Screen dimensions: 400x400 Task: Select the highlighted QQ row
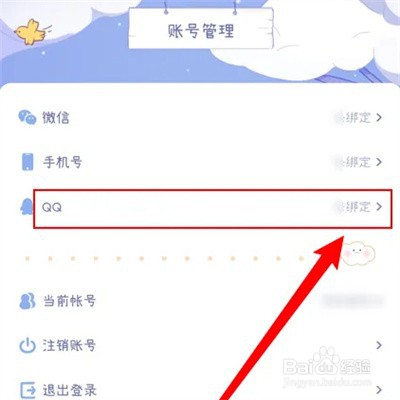coord(212,209)
